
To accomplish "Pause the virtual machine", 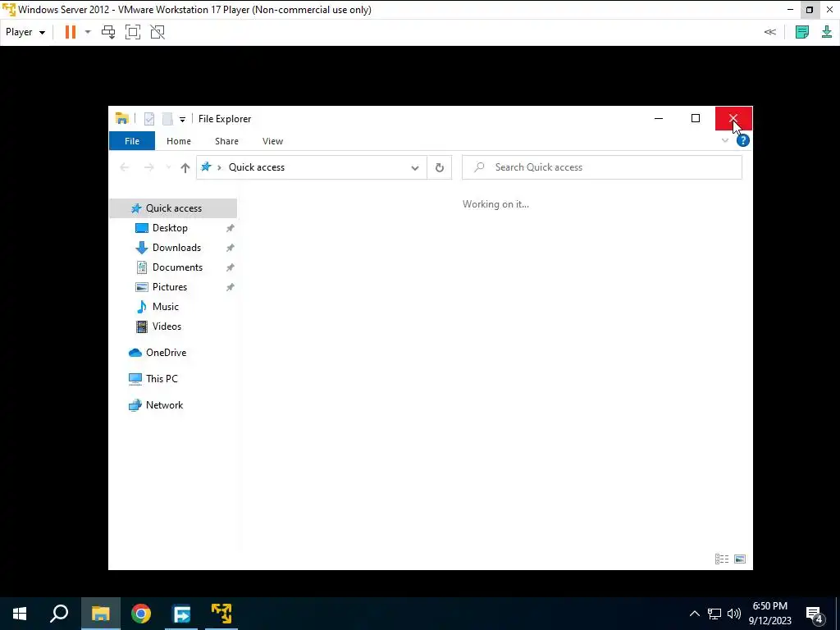I will (x=71, y=32).
